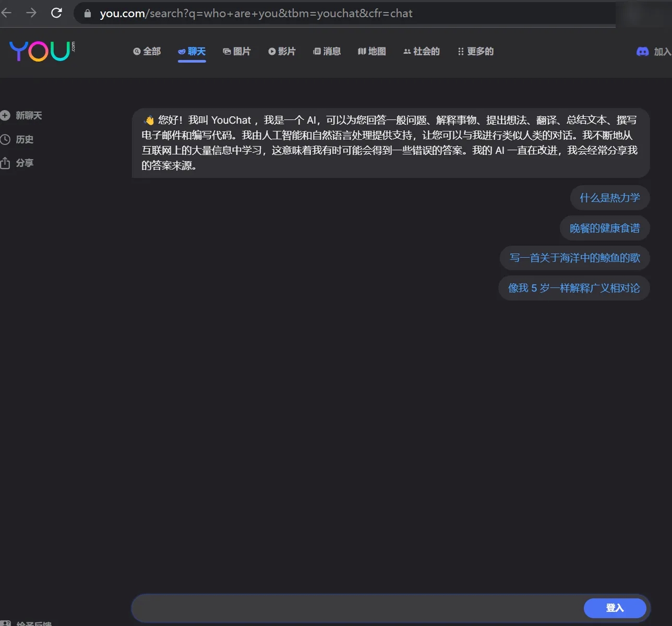The height and width of the screenshot is (626, 672).
Task: Click the plus icon for 新聊天
Action: coord(5,115)
